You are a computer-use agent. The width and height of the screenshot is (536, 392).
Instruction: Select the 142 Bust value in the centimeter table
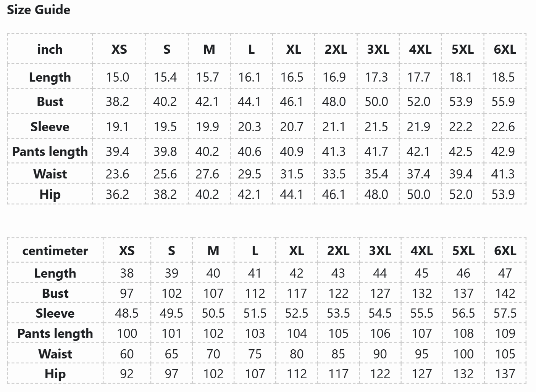pos(505,293)
